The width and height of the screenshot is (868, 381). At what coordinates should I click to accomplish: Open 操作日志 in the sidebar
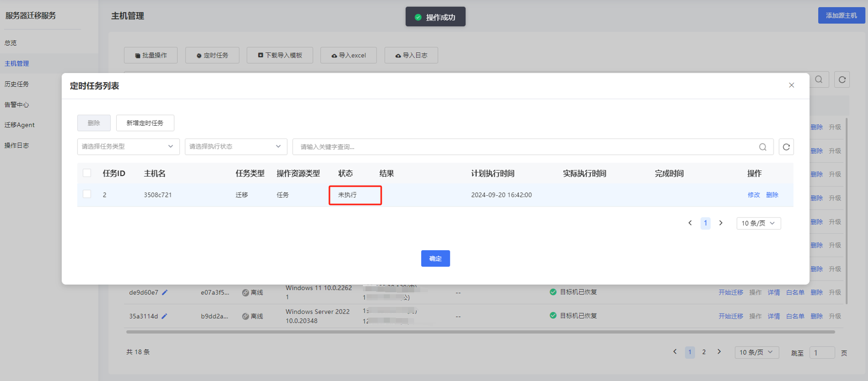(x=17, y=146)
